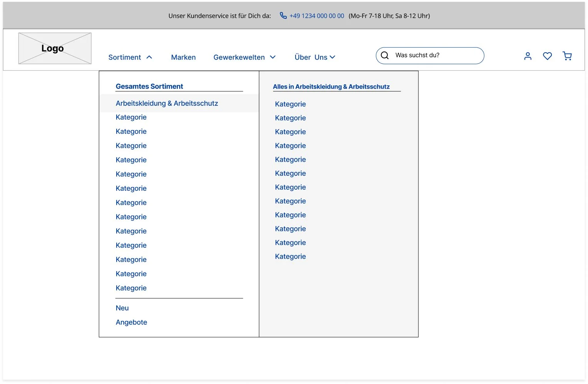Screen dimensions: 588x384
Task: Select Arbeitskleidung & Arbeitsschutz category
Action: point(179,103)
